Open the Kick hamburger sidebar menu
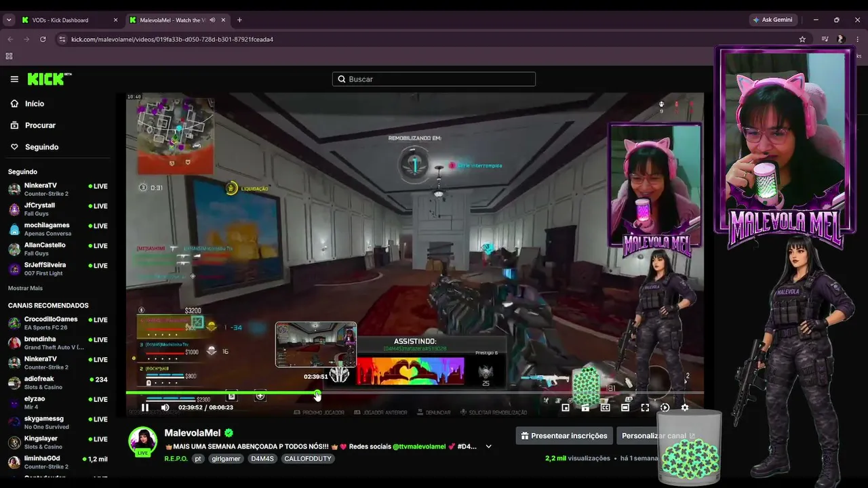 (x=14, y=79)
